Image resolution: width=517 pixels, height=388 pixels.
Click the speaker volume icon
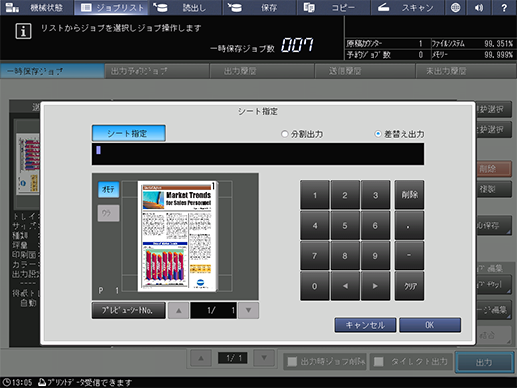[479, 7]
